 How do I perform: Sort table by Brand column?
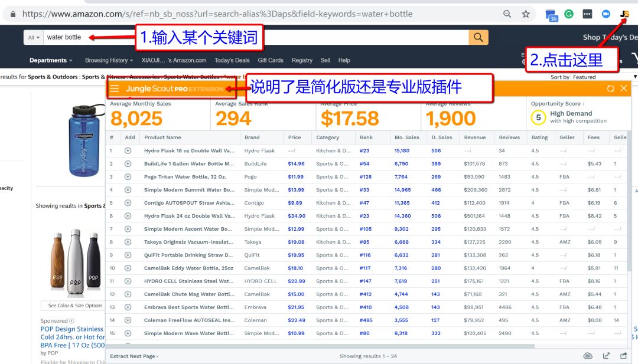pyautogui.click(x=252, y=137)
